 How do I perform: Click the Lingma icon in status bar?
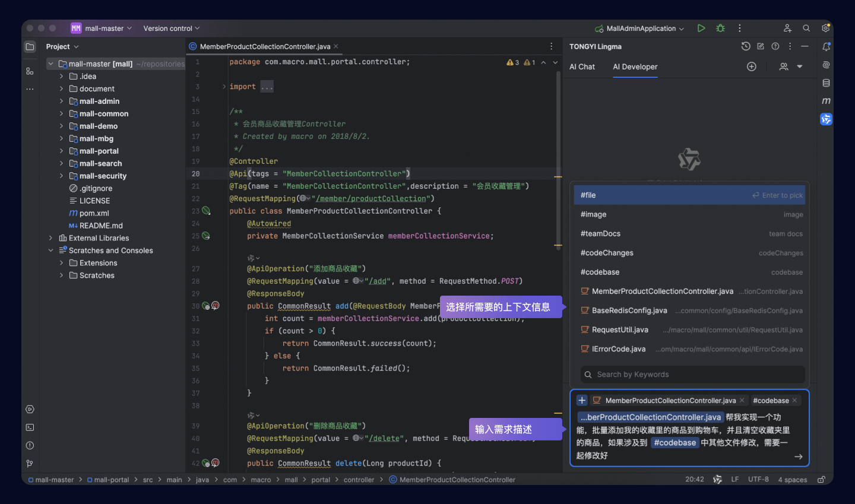[717, 480]
